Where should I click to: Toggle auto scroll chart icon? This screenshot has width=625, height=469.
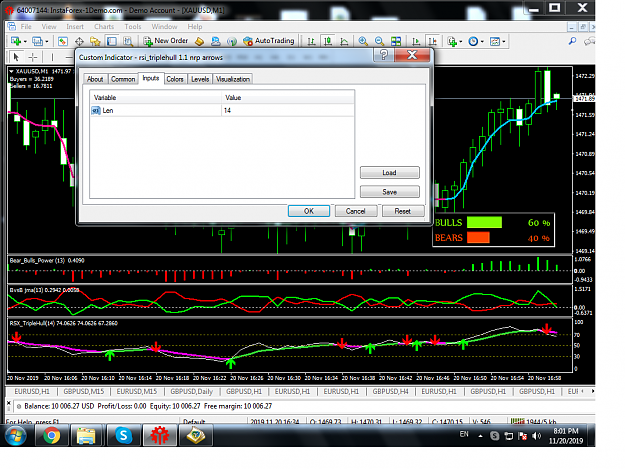point(416,41)
